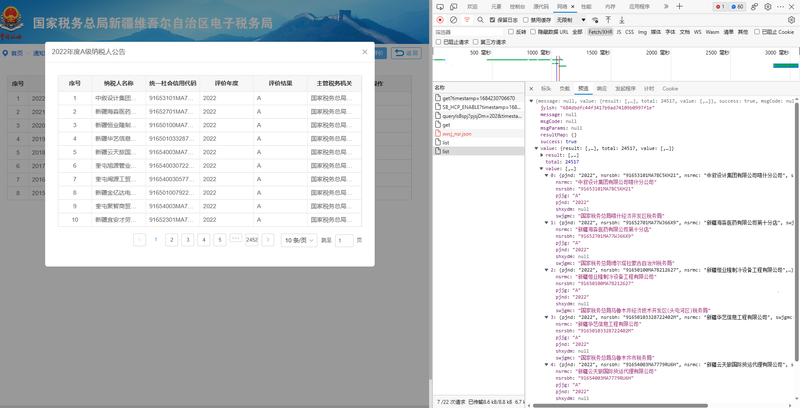Enable the 第三方请求 checkbox
The width and height of the screenshot is (800, 408).
476,42
